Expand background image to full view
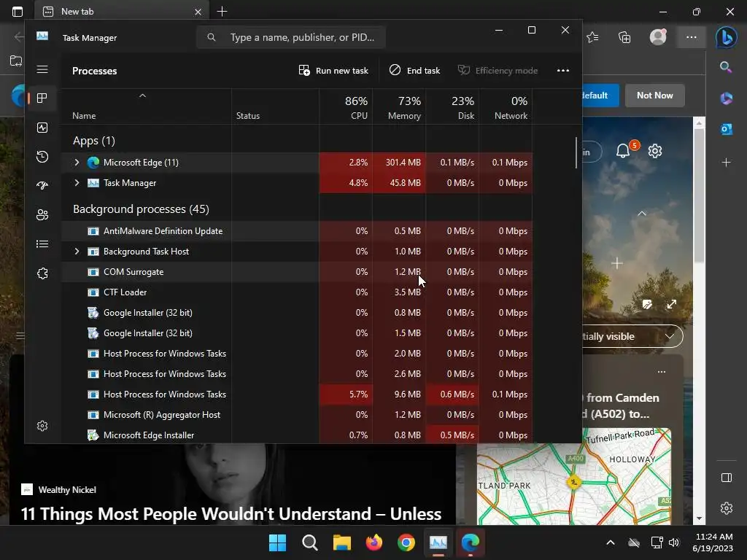Viewport: 747px width, 560px height. click(x=672, y=304)
